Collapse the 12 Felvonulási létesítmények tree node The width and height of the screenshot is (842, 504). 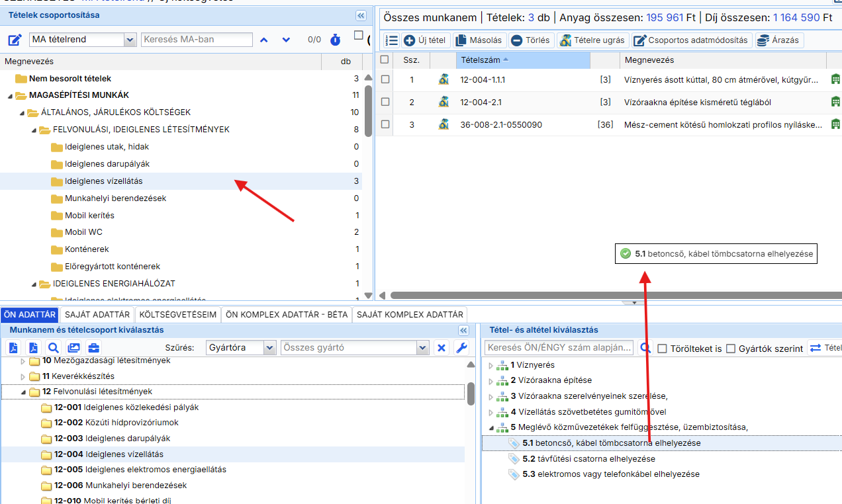tap(24, 392)
